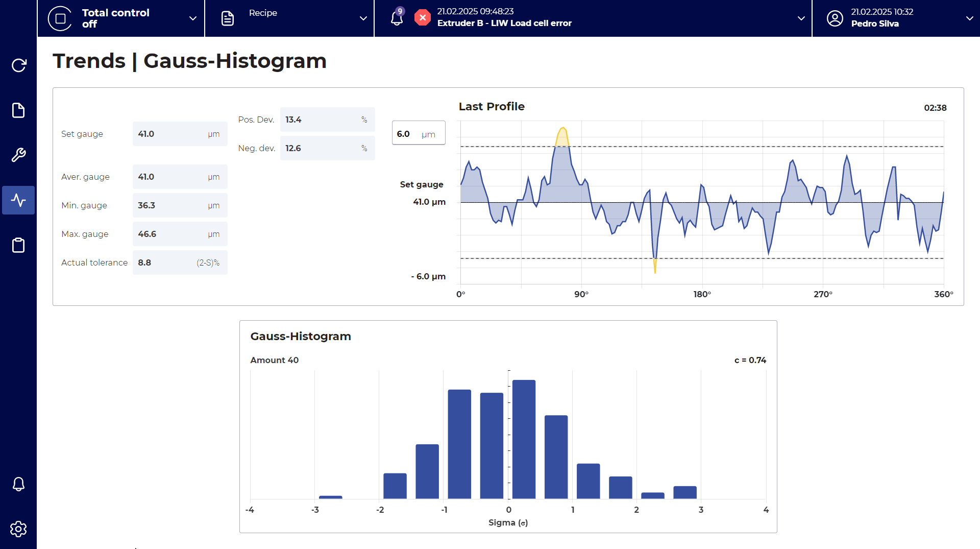Open the wrench maintenance icon
The width and height of the screenshot is (980, 549).
pos(18,155)
